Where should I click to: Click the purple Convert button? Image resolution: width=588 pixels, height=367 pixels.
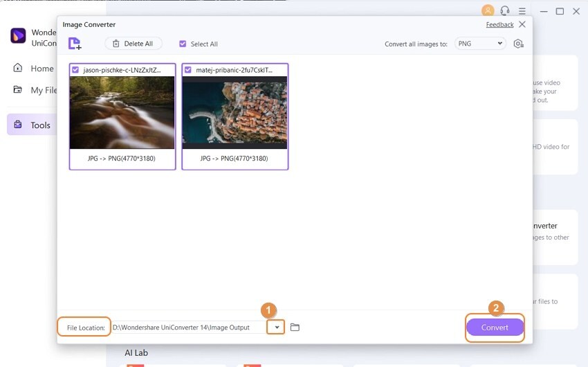pyautogui.click(x=495, y=328)
